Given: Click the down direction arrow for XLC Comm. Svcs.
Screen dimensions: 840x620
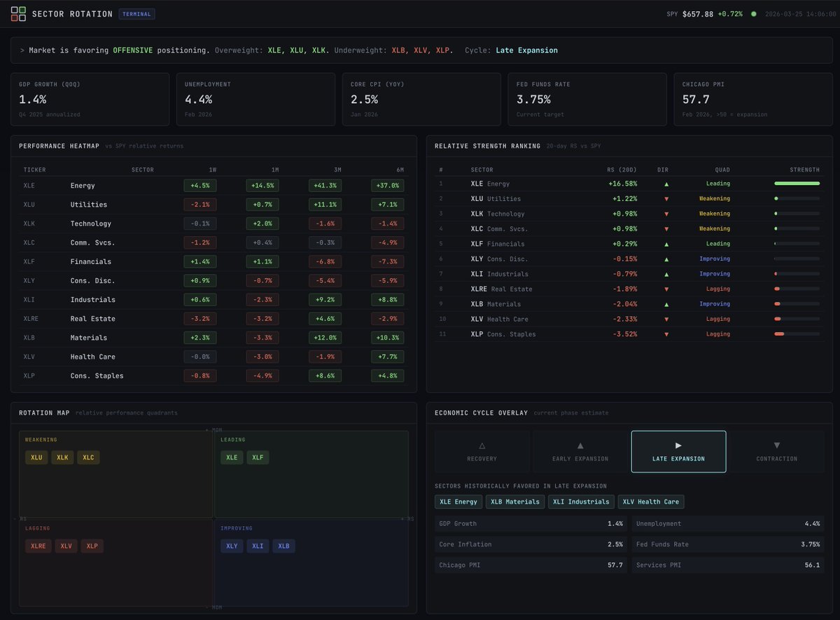Looking at the screenshot, I should tap(666, 229).
